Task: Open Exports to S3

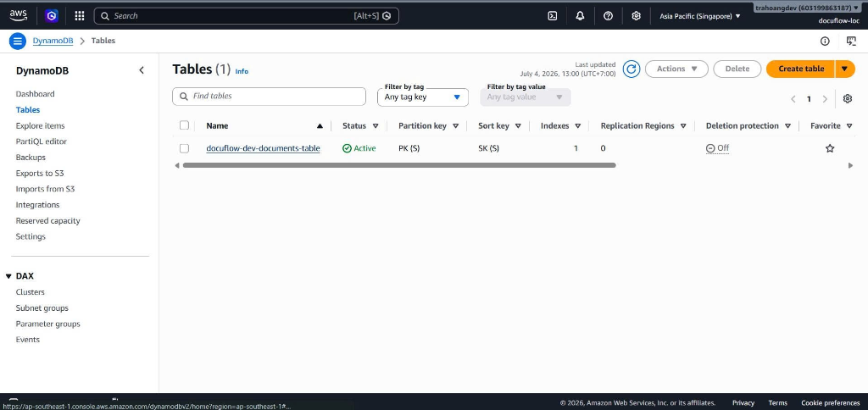Action: coord(40,173)
